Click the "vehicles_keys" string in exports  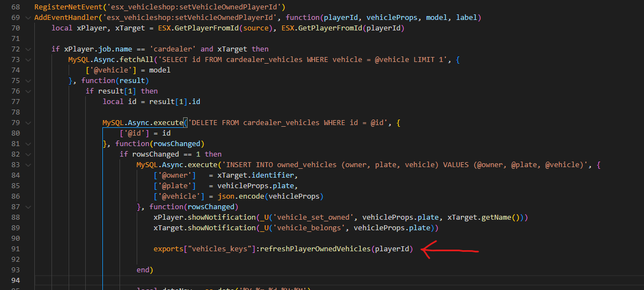pyautogui.click(x=220, y=249)
